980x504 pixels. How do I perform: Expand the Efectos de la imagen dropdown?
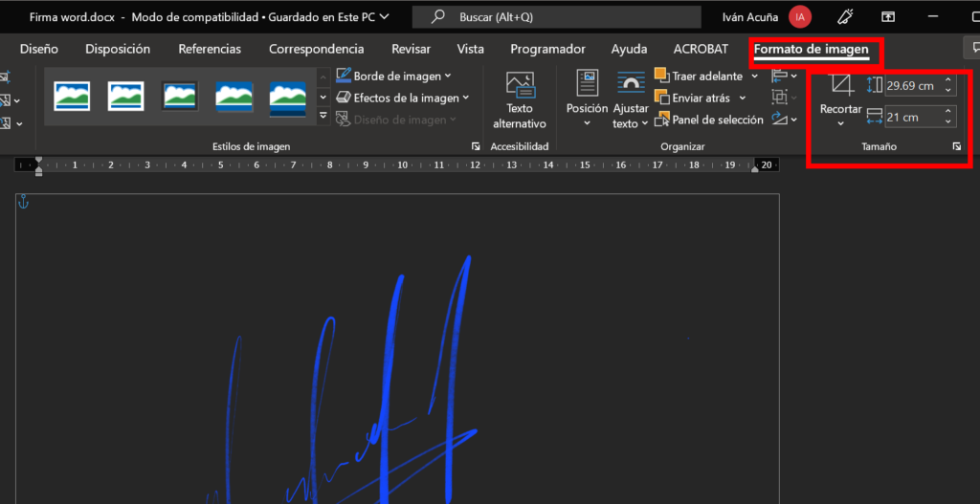click(403, 98)
